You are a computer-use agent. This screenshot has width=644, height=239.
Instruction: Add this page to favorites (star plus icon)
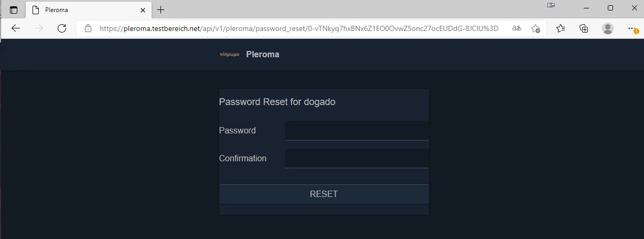tap(535, 28)
